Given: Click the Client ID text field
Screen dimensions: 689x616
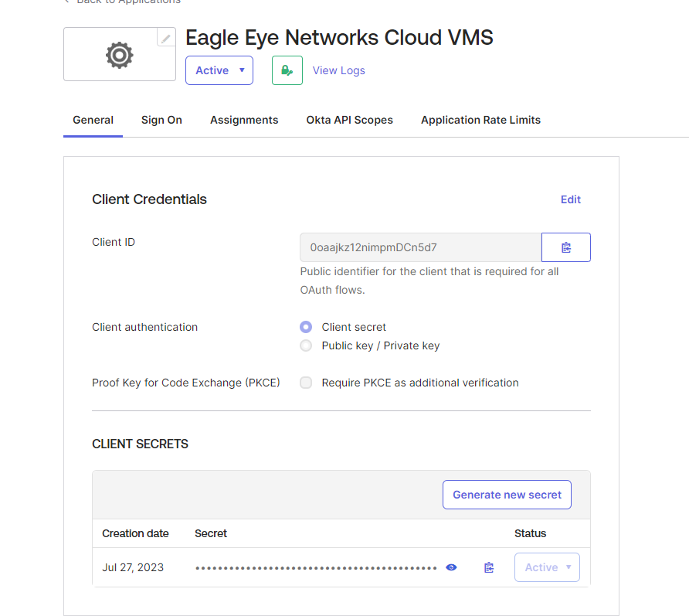Looking at the screenshot, I should click(420, 247).
